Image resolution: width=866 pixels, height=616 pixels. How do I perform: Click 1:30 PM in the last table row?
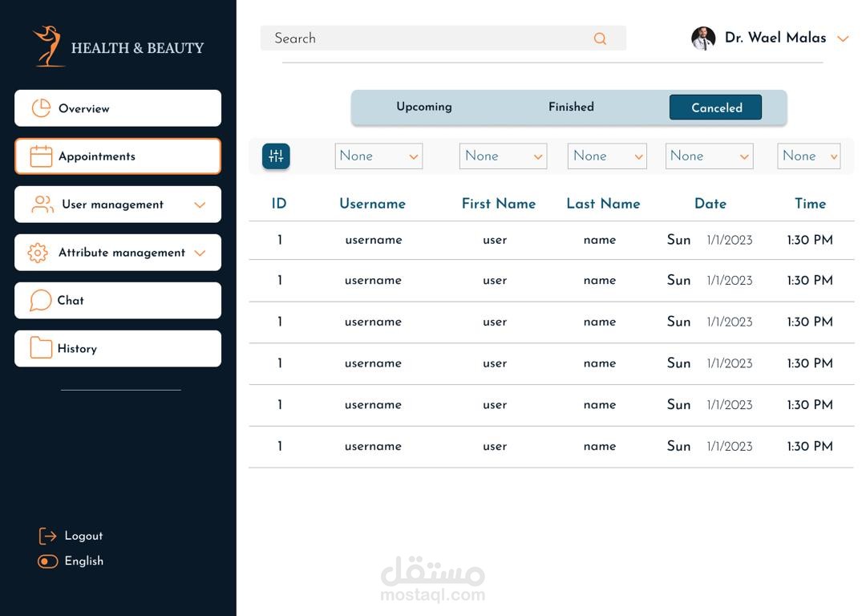click(810, 446)
